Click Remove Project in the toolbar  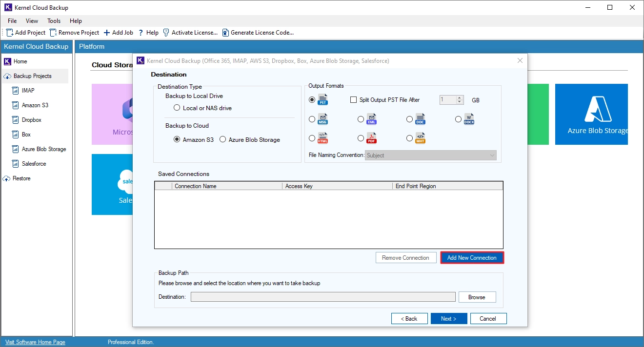(74, 33)
